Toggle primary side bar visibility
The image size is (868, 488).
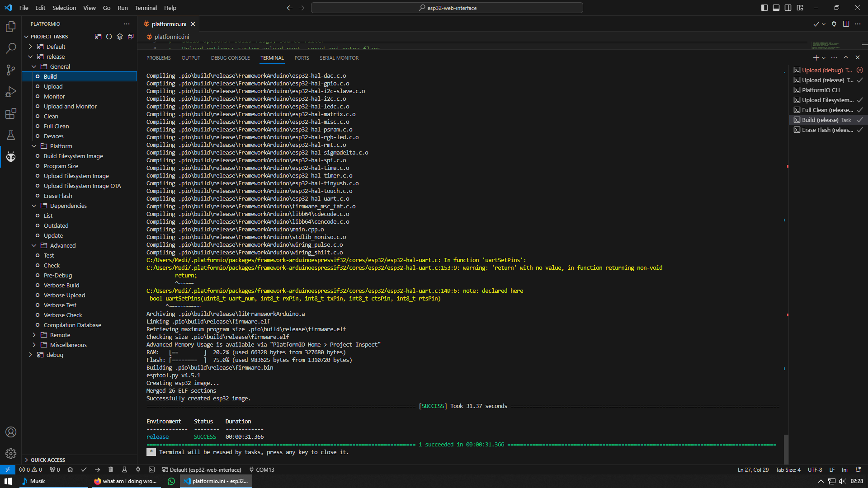[x=764, y=8]
